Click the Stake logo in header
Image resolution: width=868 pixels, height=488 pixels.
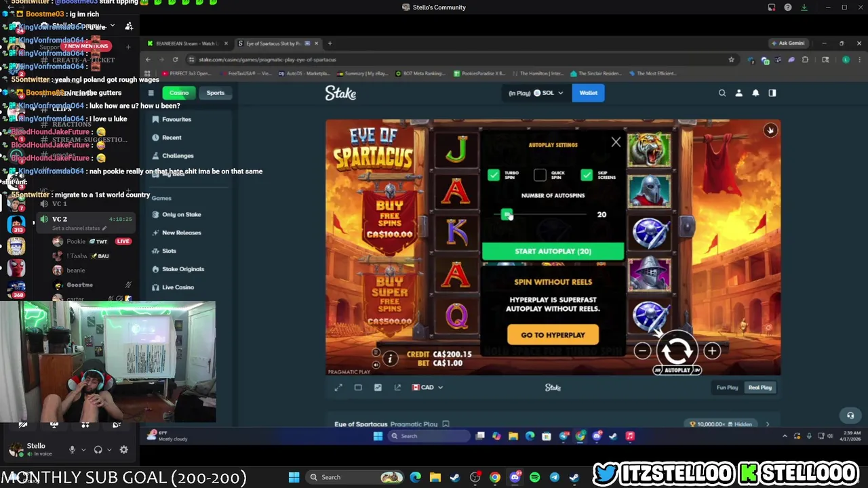(x=340, y=94)
